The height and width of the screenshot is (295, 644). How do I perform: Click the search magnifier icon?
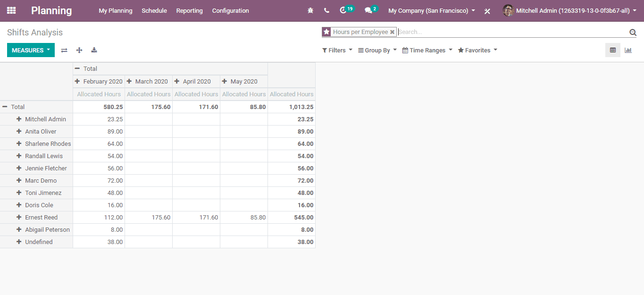coord(633,32)
